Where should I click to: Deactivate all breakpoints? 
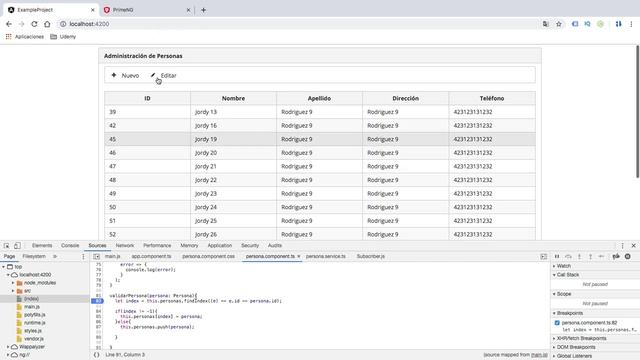click(x=616, y=256)
